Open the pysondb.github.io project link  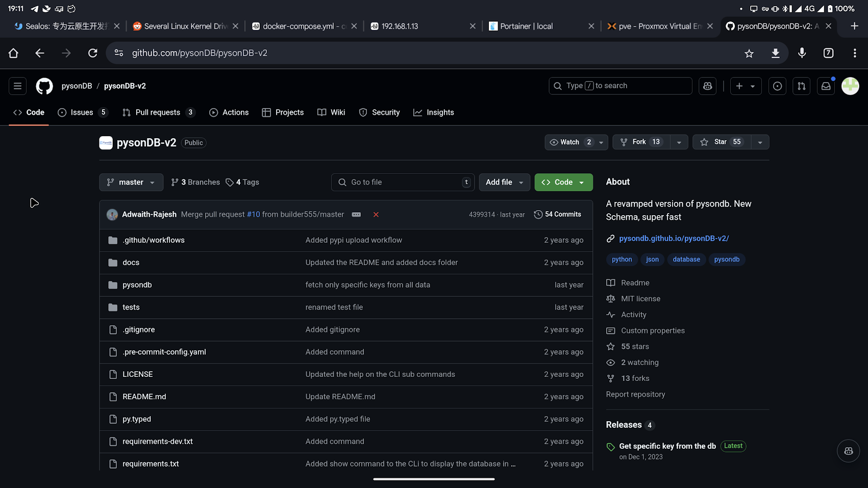[674, 238]
